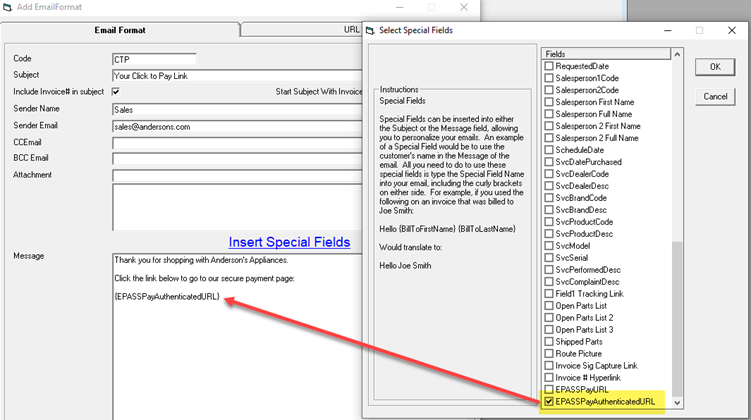
Task: Click the {EPASSPayAuthenticatedURL} text in Message
Action: point(167,296)
